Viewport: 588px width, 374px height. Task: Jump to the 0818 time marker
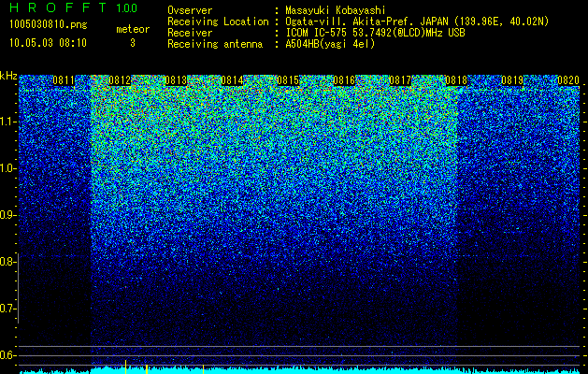[x=456, y=80]
